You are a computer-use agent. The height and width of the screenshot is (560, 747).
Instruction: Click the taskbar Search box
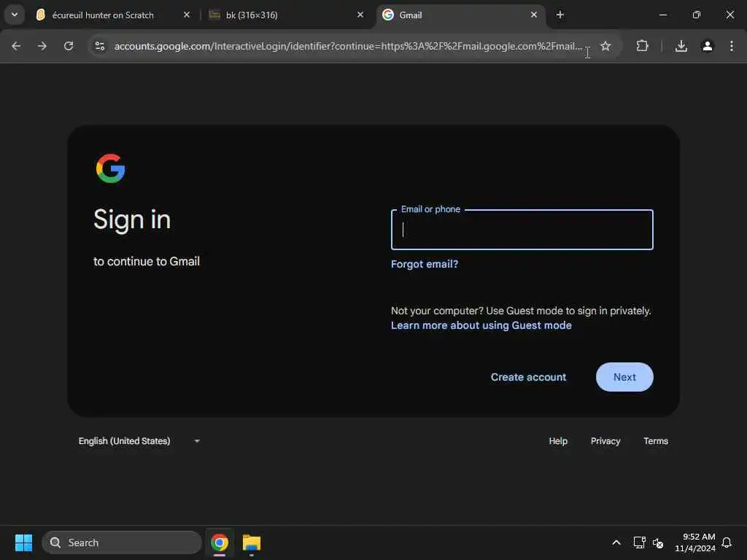click(122, 542)
